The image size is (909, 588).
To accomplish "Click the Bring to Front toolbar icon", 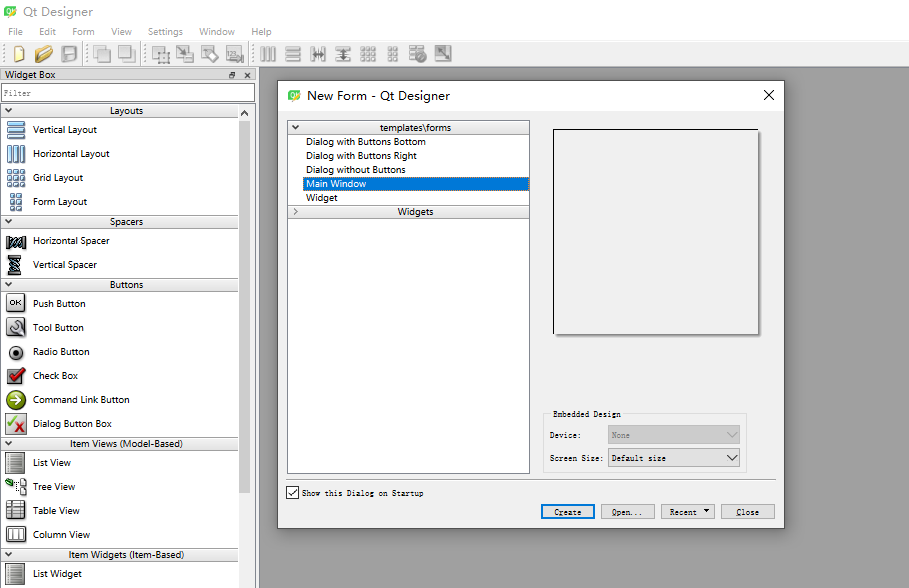I will [126, 54].
